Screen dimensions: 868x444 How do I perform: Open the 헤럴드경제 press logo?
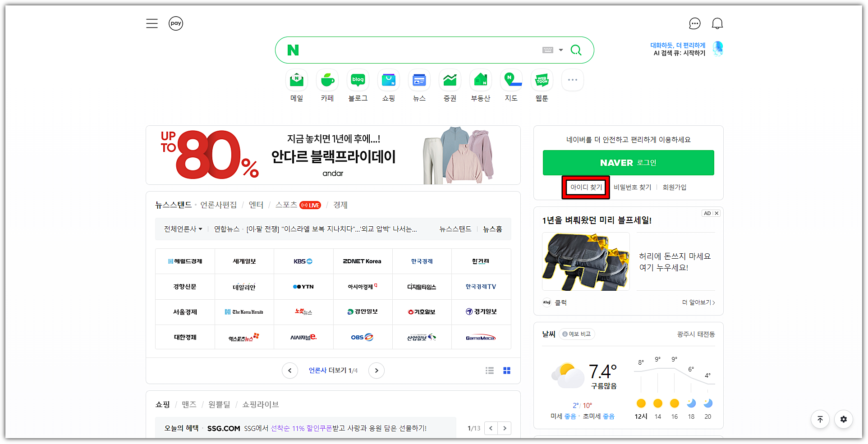[x=185, y=261]
